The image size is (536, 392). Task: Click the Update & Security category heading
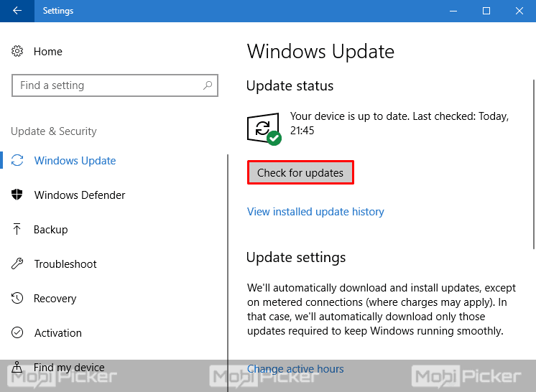pos(54,131)
